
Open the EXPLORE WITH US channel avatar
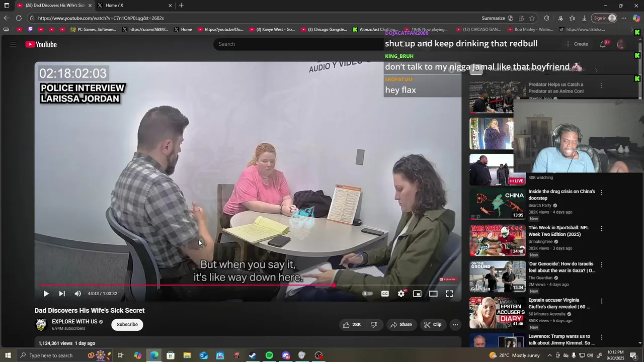coord(41,325)
